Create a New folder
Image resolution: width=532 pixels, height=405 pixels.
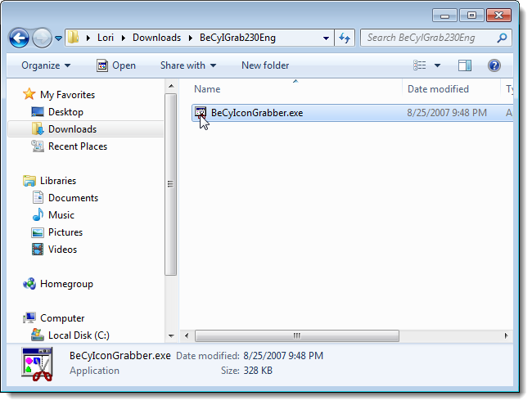click(265, 65)
